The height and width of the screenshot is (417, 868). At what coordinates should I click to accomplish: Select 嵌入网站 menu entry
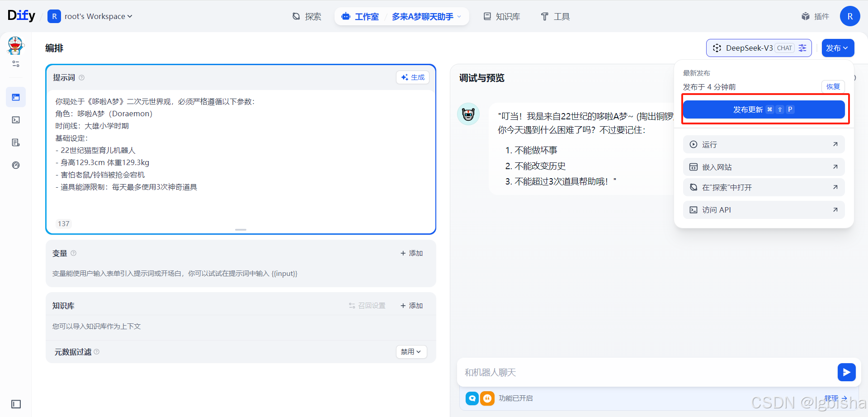pos(764,167)
